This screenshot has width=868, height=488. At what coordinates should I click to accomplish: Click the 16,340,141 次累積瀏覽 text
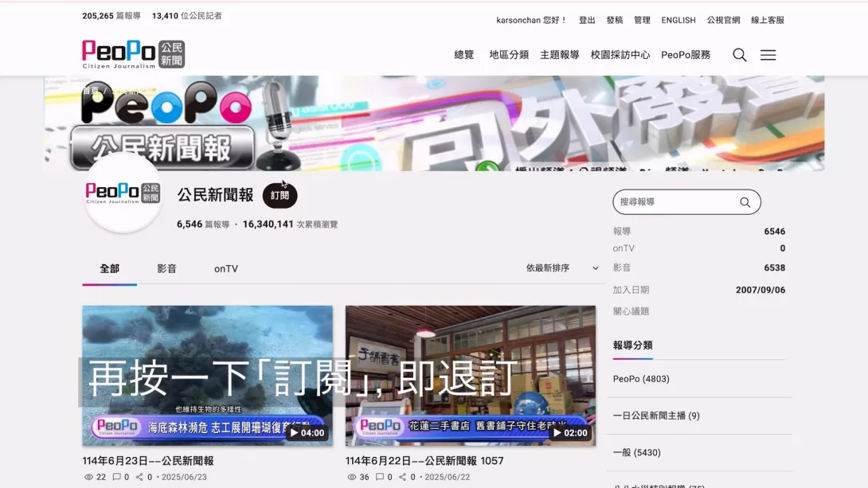coord(290,224)
